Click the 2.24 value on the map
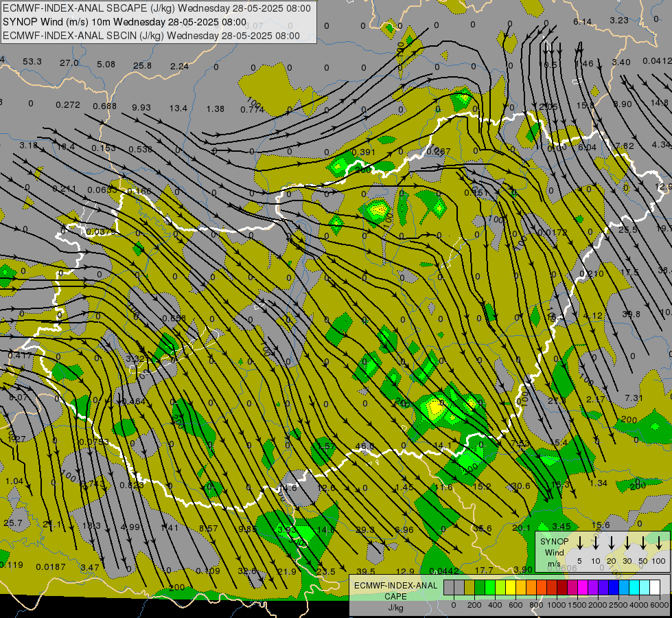672x618 pixels. tap(179, 66)
